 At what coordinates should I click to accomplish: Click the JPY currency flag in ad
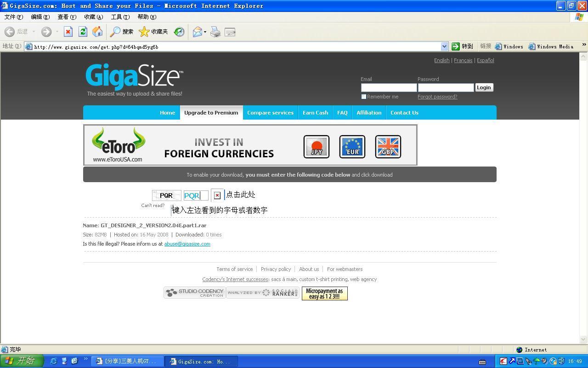317,147
